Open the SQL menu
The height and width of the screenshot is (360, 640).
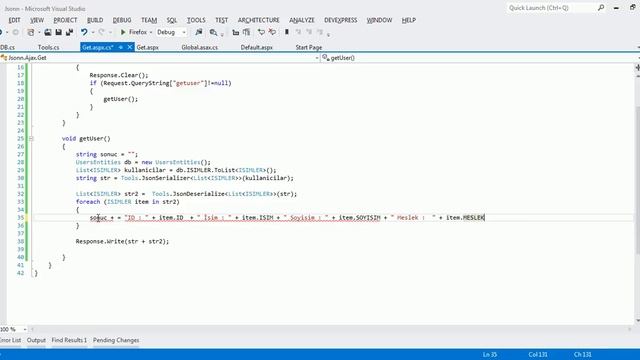[x=172, y=20]
